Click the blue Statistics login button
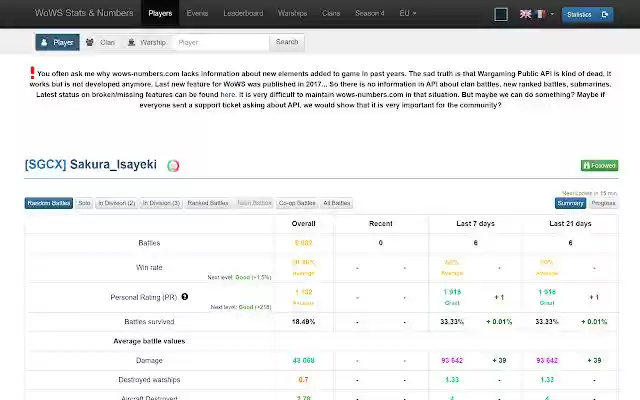 point(587,14)
